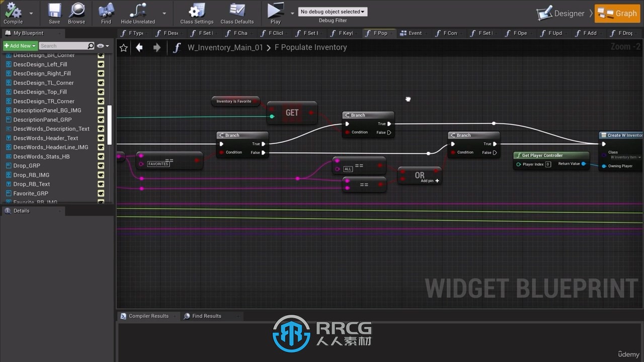This screenshot has height=362, width=644.
Task: Save the widget blueprint
Action: pos(54,11)
